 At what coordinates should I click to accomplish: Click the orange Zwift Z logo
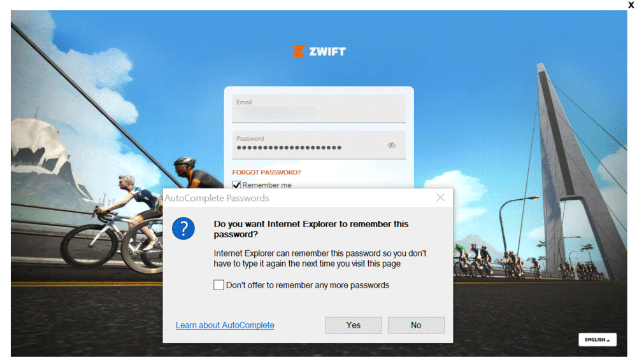point(298,52)
